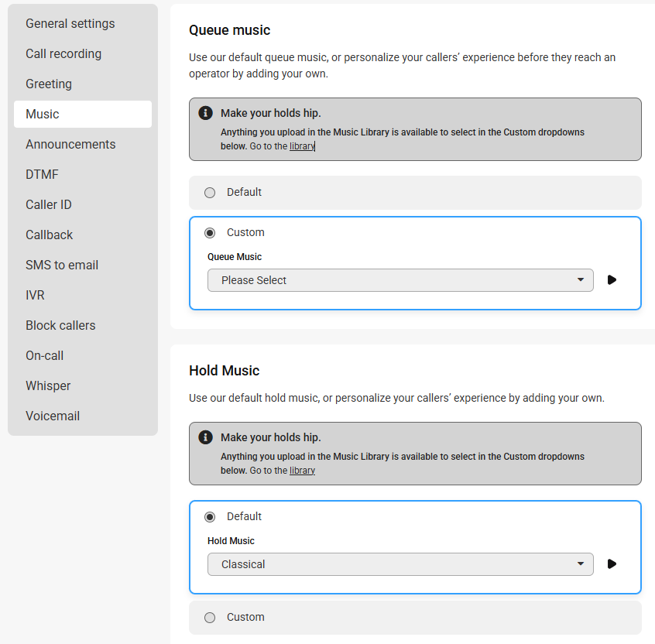655x644 pixels.
Task: Open the Queue Music 'Please Select' dropdown
Action: (x=400, y=280)
